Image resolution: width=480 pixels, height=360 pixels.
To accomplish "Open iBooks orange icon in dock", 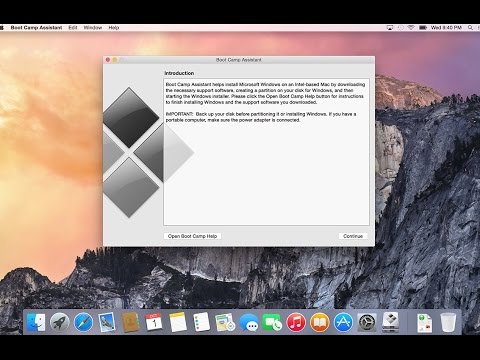I will [320, 322].
